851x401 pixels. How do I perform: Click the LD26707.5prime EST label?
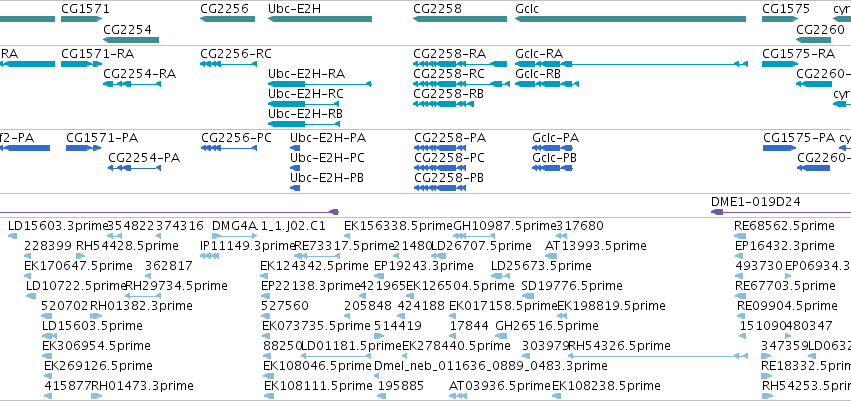coord(481,246)
